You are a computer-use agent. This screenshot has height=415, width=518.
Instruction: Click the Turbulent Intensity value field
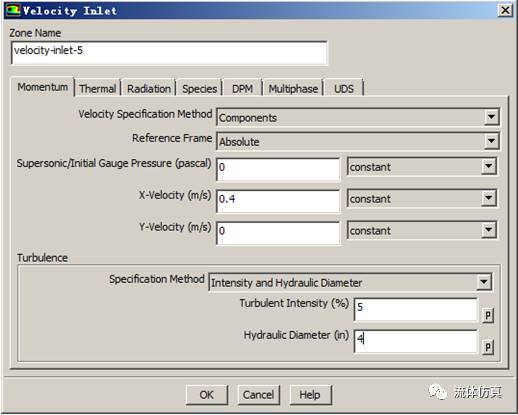[x=416, y=310]
